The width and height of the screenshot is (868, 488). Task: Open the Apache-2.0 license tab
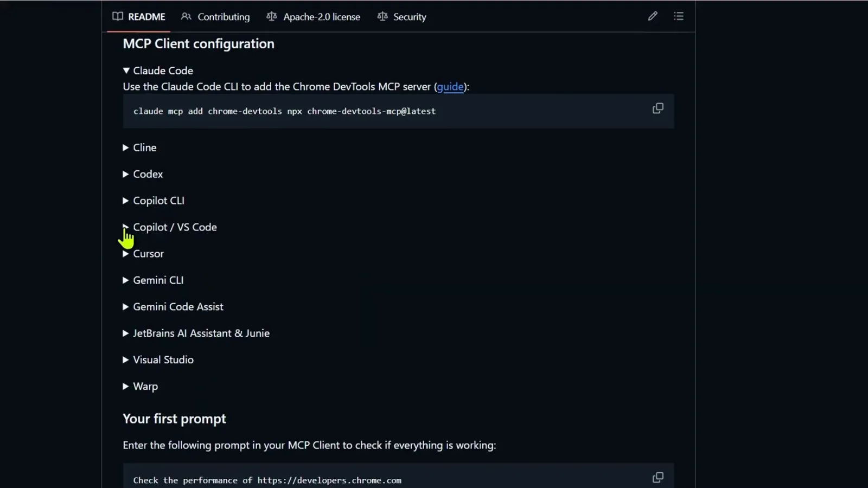click(x=314, y=17)
